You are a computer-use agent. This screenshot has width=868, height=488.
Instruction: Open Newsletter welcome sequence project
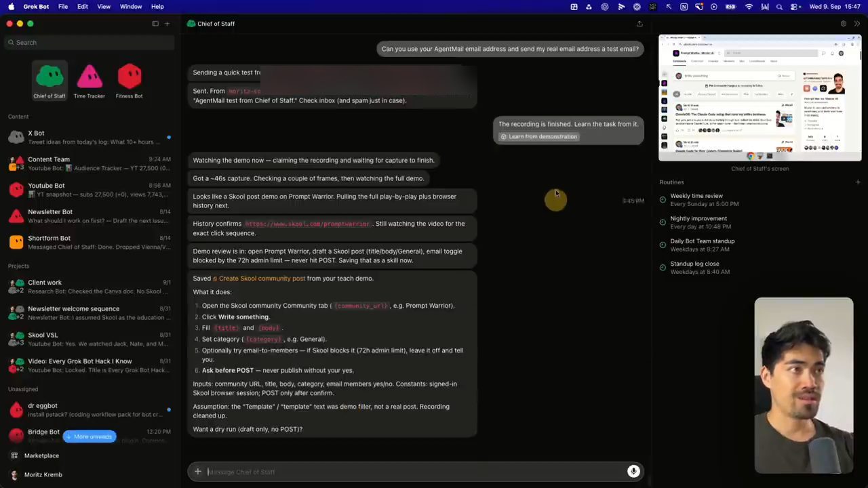point(90,313)
